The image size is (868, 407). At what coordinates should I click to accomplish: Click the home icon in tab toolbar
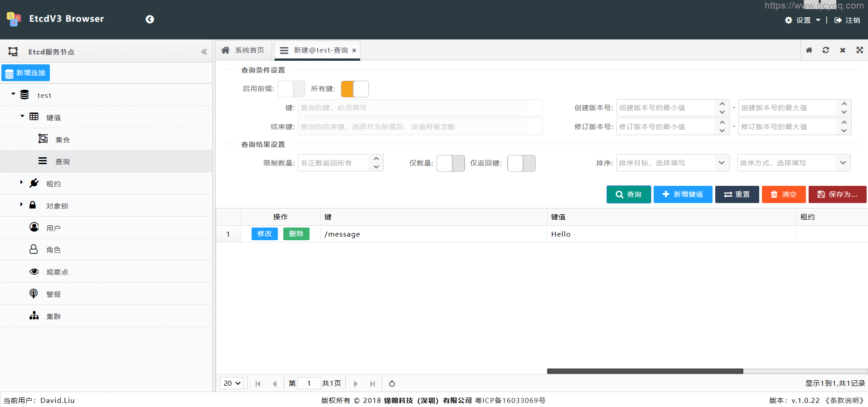[809, 50]
